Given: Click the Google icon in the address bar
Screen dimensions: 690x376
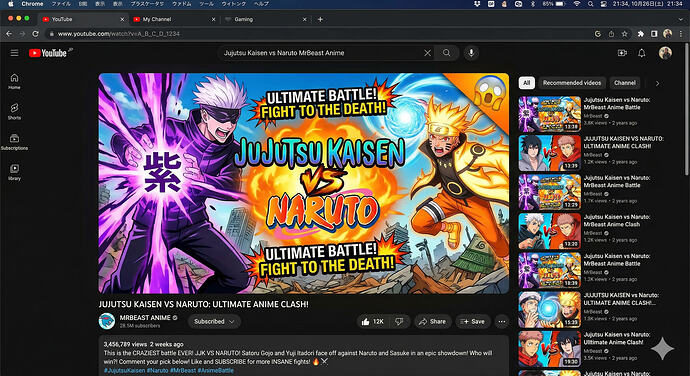Looking at the screenshot, I should coord(598,34).
